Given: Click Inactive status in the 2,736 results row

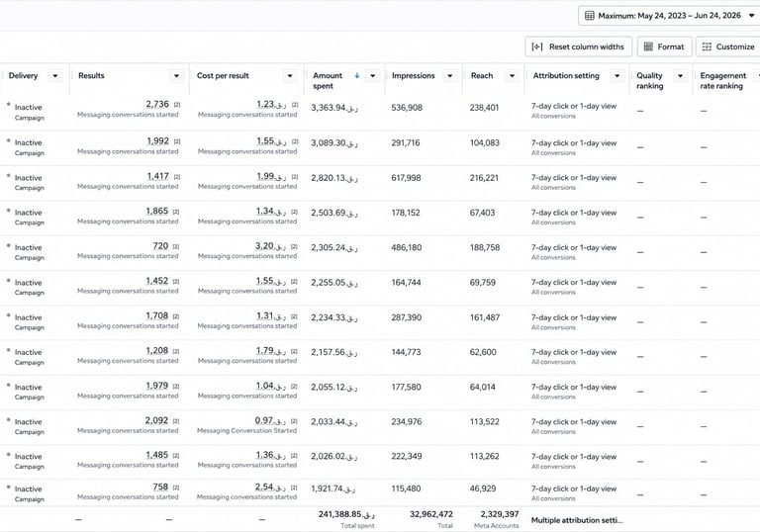Looking at the screenshot, I should click(x=28, y=107).
